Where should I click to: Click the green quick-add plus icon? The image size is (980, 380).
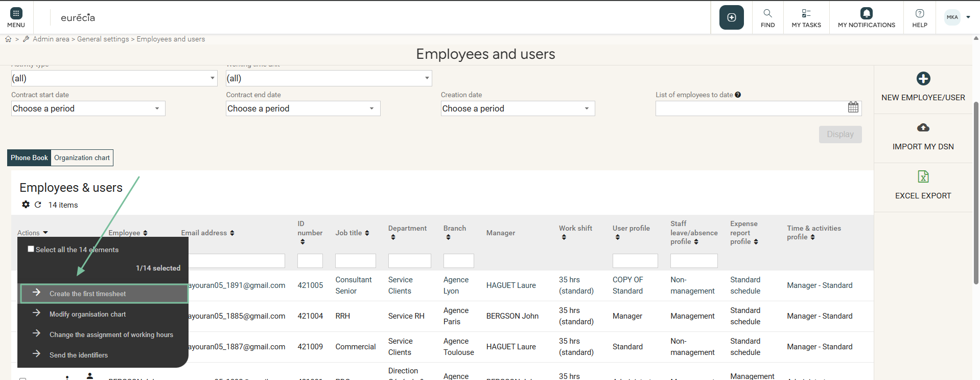click(x=731, y=17)
